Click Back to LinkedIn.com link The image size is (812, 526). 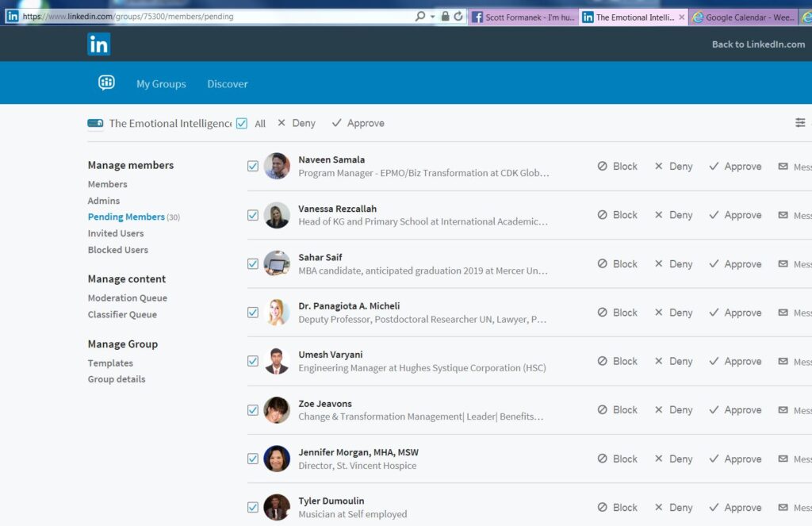(758, 44)
